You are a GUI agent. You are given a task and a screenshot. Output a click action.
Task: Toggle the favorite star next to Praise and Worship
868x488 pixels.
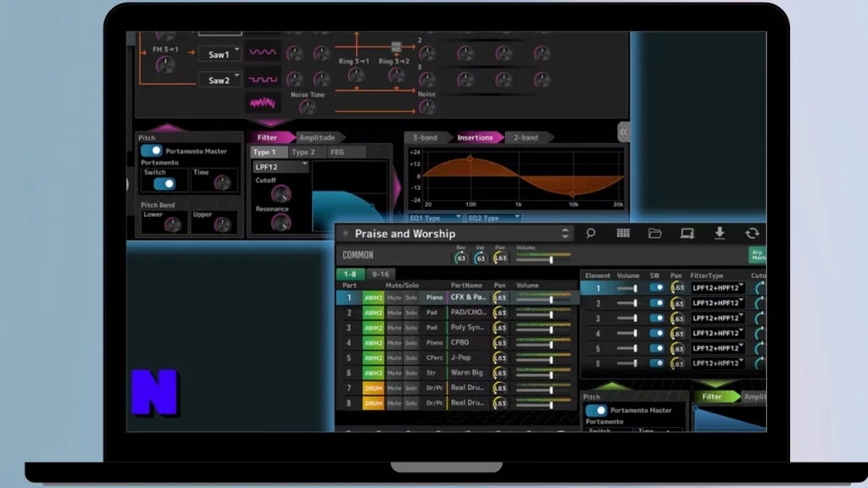[x=346, y=234]
